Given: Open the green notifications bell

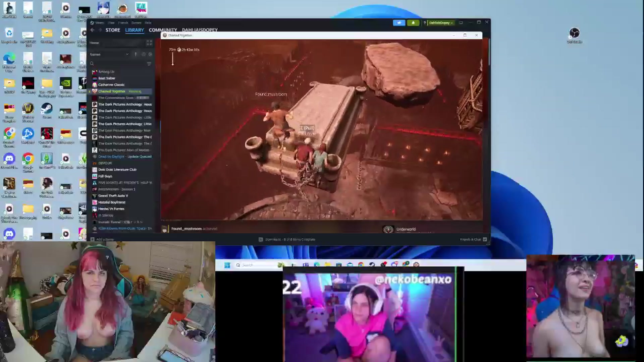Looking at the screenshot, I should point(413,23).
